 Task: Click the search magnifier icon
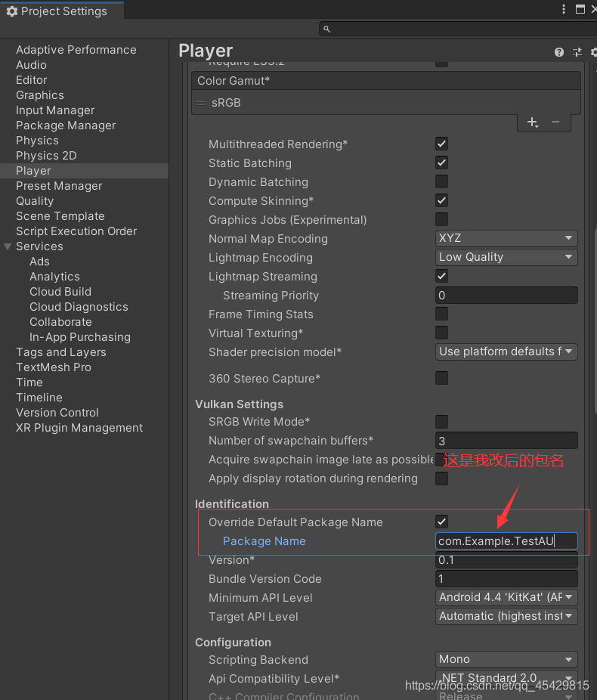coord(326,29)
